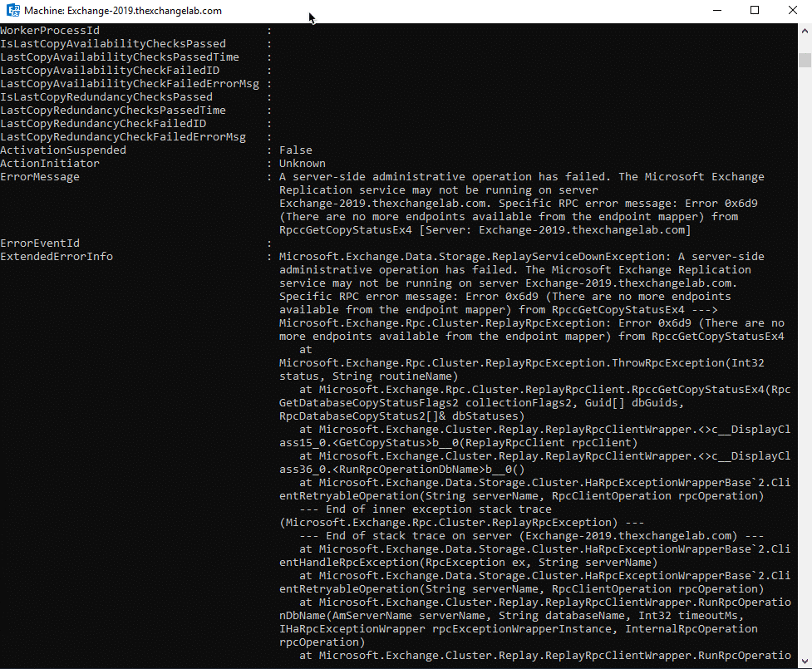Image resolution: width=812 pixels, height=669 pixels.
Task: Minimize the Exchange-2019 shell window
Action: (x=717, y=10)
